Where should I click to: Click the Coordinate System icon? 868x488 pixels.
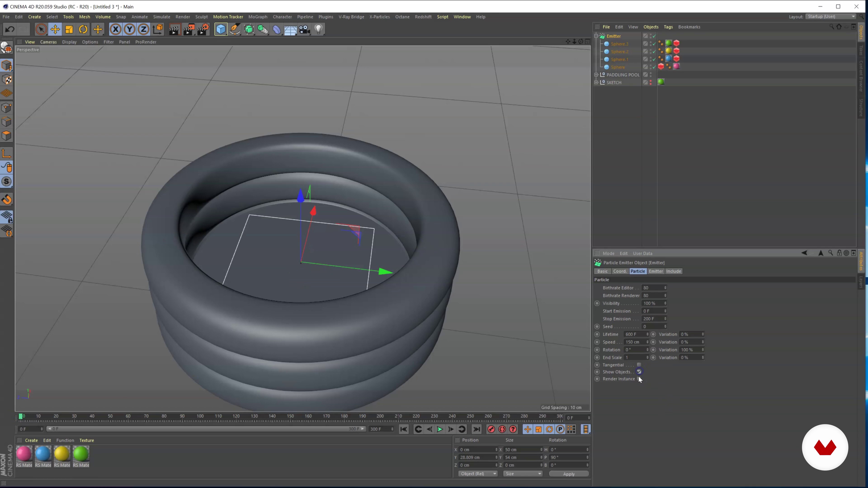pyautogui.click(x=158, y=29)
